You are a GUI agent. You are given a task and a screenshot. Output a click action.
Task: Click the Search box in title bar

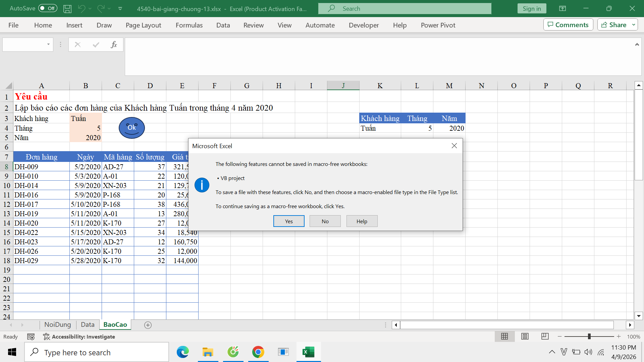pos(405,9)
